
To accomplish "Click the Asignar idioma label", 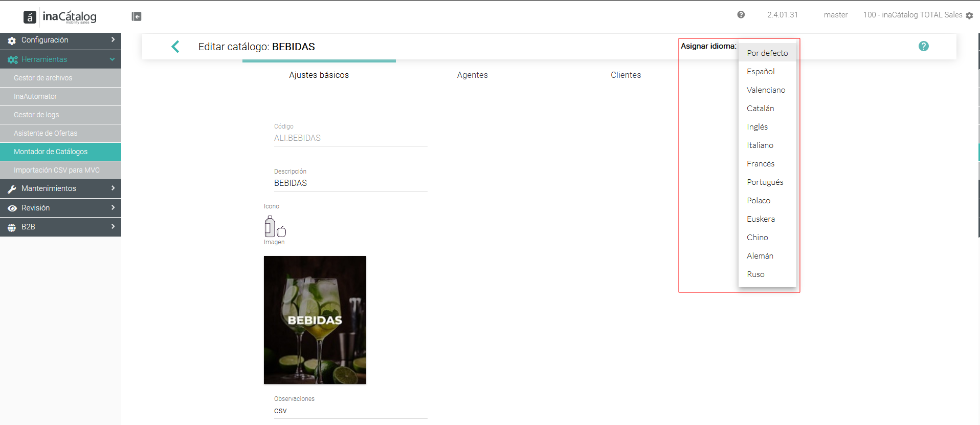I will pyautogui.click(x=708, y=46).
